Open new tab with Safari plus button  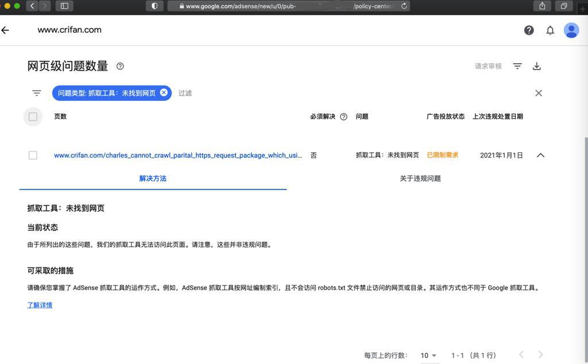[x=583, y=8]
